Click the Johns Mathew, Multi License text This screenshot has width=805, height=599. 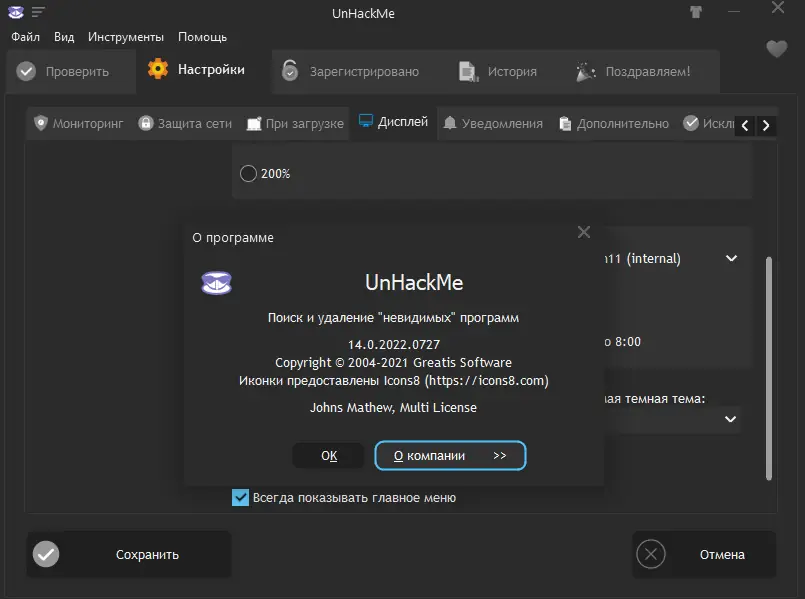point(393,408)
